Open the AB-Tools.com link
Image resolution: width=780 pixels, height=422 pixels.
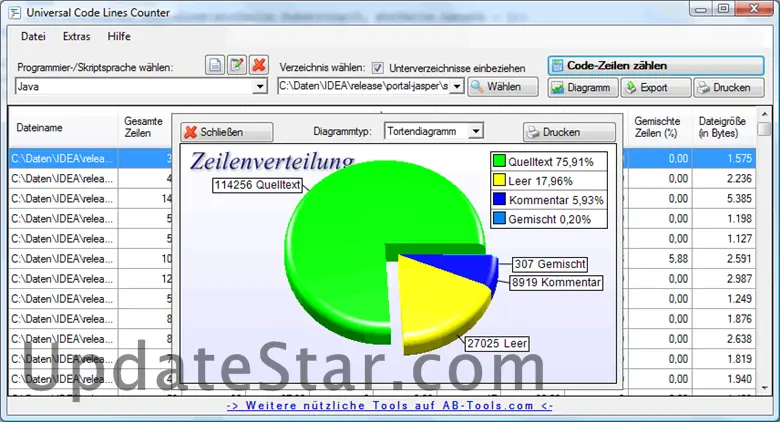[390, 406]
